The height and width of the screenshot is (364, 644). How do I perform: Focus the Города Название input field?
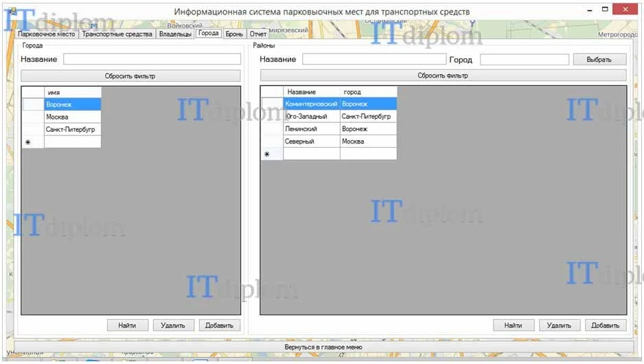[152, 59]
